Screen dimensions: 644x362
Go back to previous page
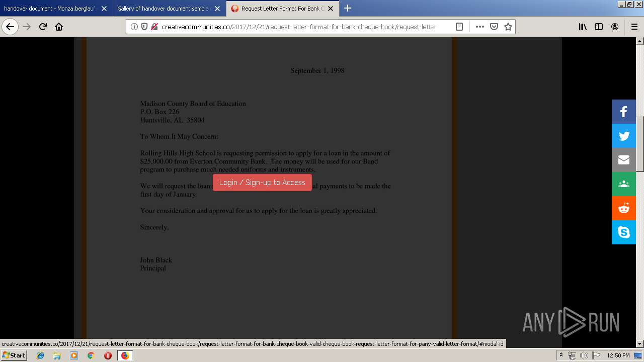coord(10,27)
